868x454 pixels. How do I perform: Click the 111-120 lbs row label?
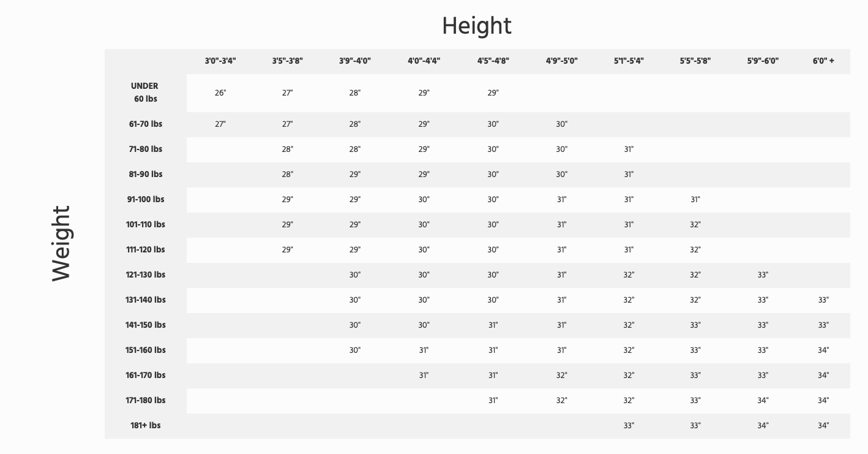(x=146, y=249)
